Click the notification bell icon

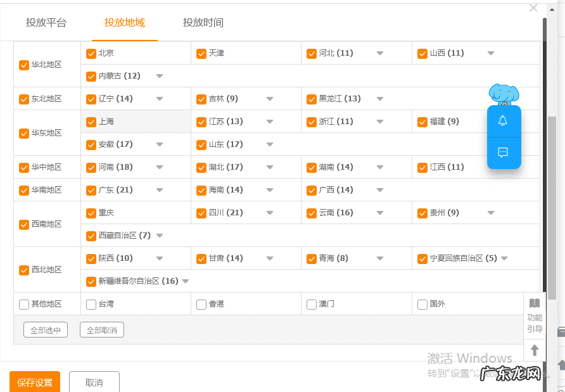(503, 121)
